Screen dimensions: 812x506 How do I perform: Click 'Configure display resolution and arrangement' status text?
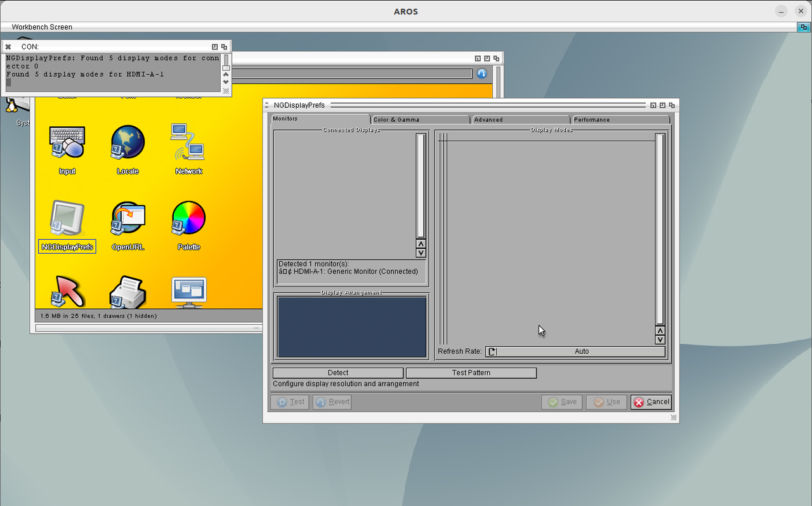click(x=346, y=384)
